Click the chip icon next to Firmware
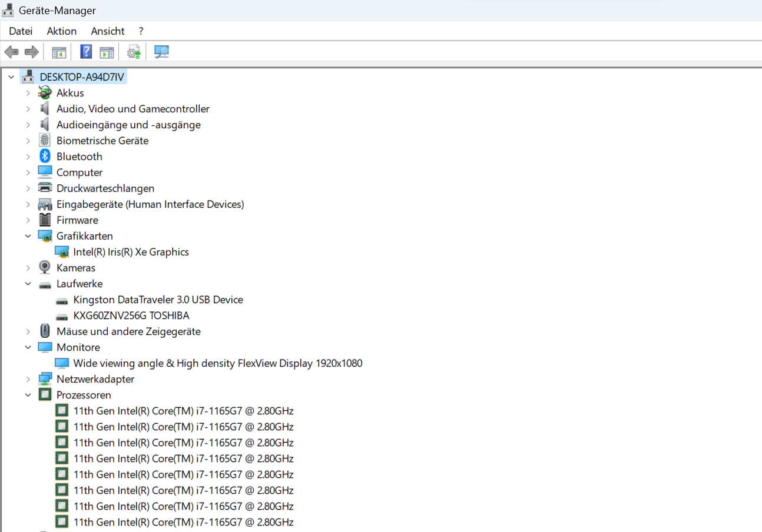 coord(45,220)
